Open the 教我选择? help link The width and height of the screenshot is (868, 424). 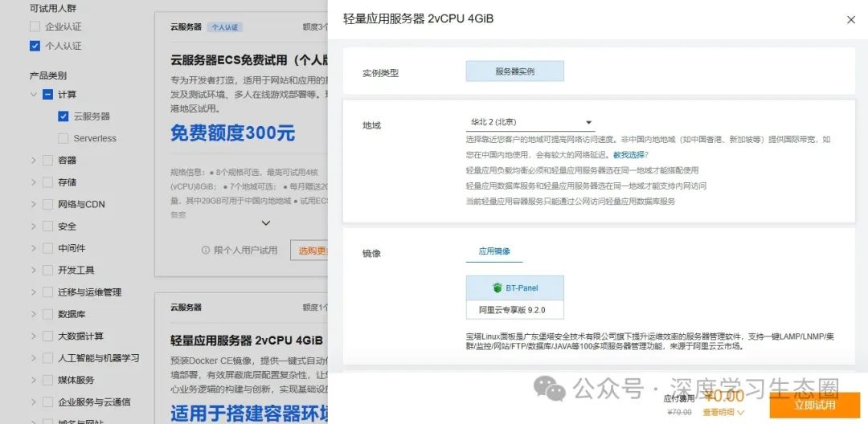tap(631, 155)
